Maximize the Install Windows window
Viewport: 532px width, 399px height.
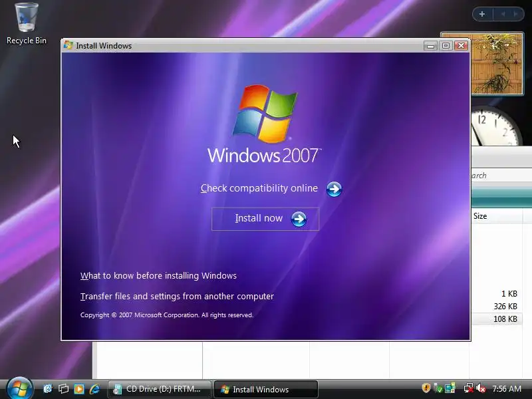[x=446, y=45]
